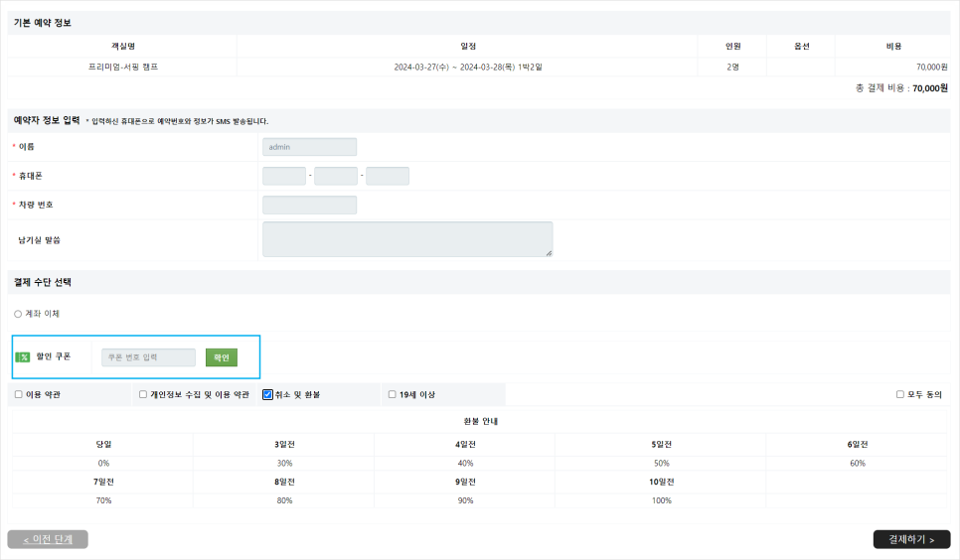The image size is (960, 560).
Task: Focus the 이름 name input field
Action: (x=309, y=147)
